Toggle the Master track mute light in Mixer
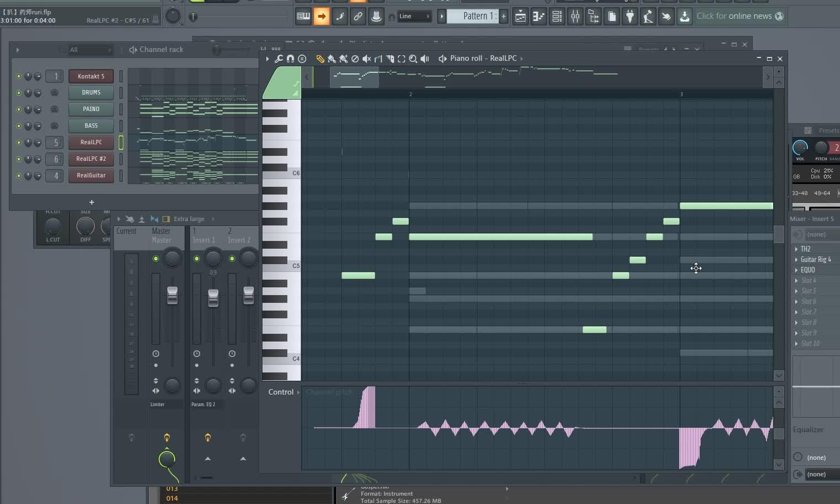Viewport: 840px width, 504px height. click(x=156, y=259)
